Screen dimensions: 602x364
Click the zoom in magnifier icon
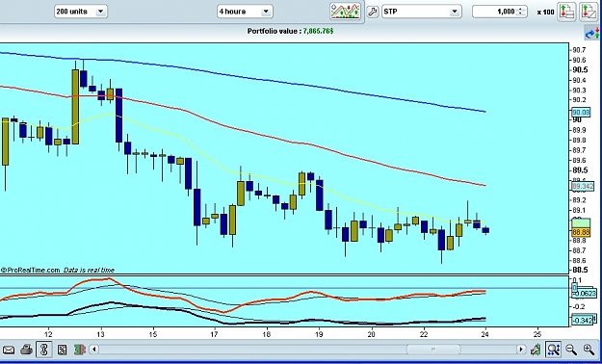589,350
